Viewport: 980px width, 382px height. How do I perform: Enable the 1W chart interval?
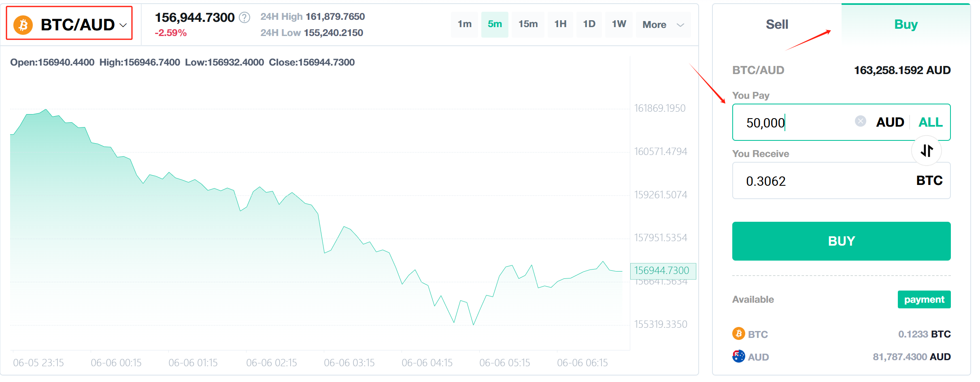(619, 24)
